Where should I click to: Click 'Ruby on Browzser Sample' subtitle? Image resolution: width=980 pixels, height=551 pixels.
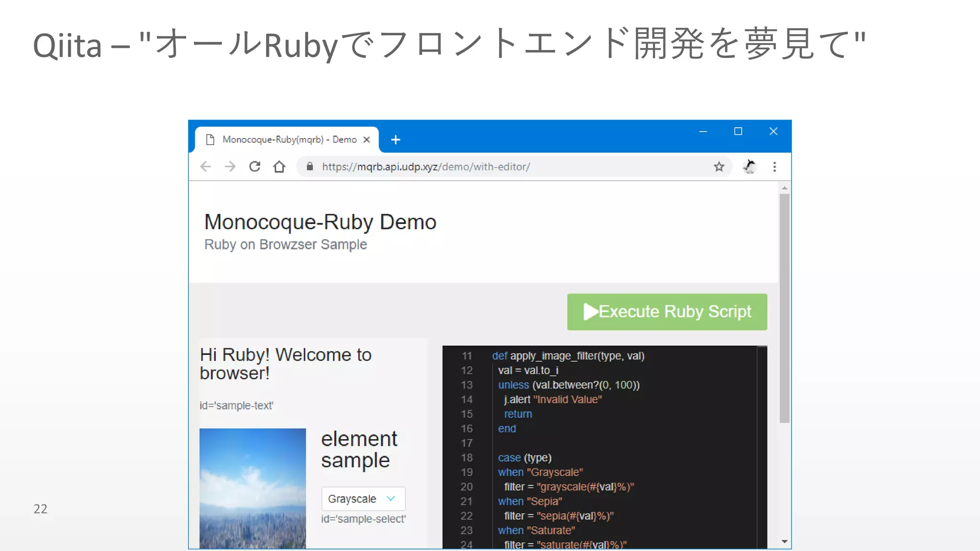pos(286,244)
